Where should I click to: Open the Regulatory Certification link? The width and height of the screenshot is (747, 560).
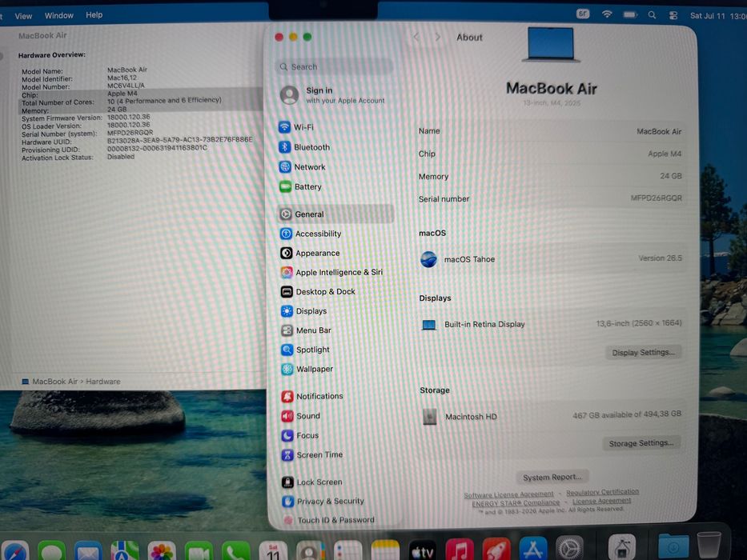602,492
